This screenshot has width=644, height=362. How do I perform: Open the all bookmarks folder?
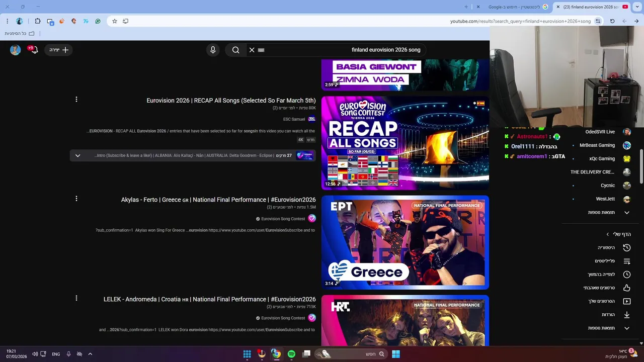(20, 33)
